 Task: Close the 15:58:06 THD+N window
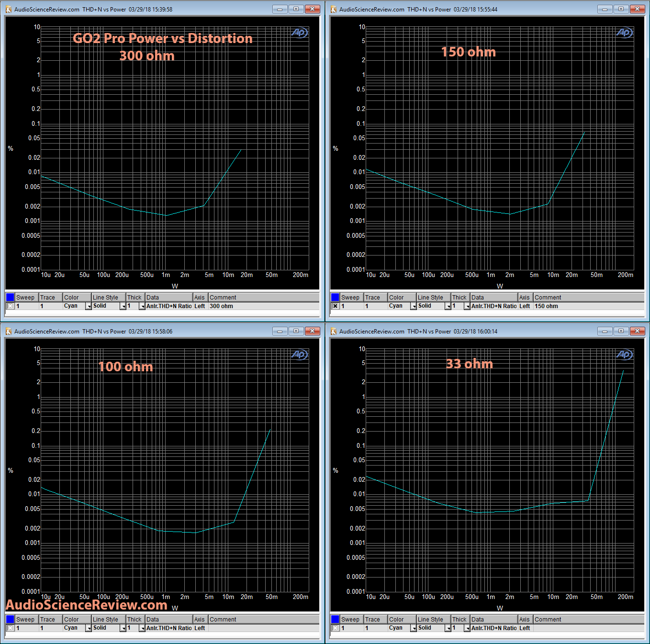click(313, 331)
